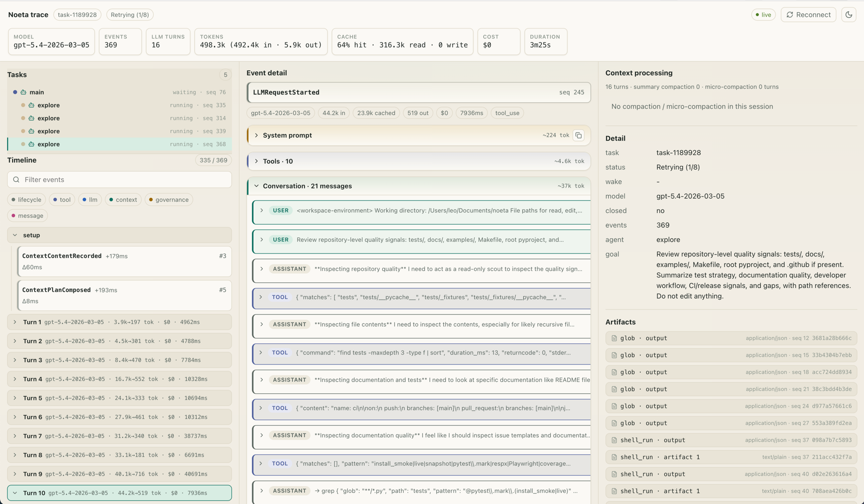Image resolution: width=864 pixels, height=504 pixels.
Task: Toggle dark mode with the moon icon
Action: [848, 14]
